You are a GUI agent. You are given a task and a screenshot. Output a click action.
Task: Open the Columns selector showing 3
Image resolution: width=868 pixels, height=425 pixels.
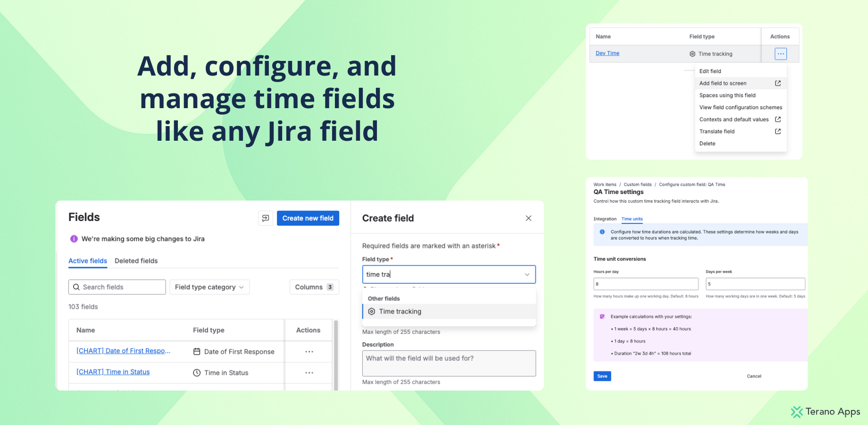pos(314,287)
